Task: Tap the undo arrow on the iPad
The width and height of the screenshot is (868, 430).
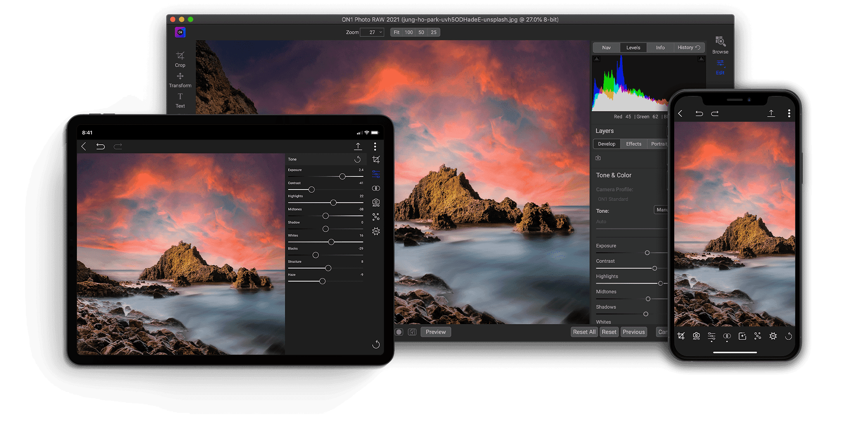Action: [x=100, y=146]
